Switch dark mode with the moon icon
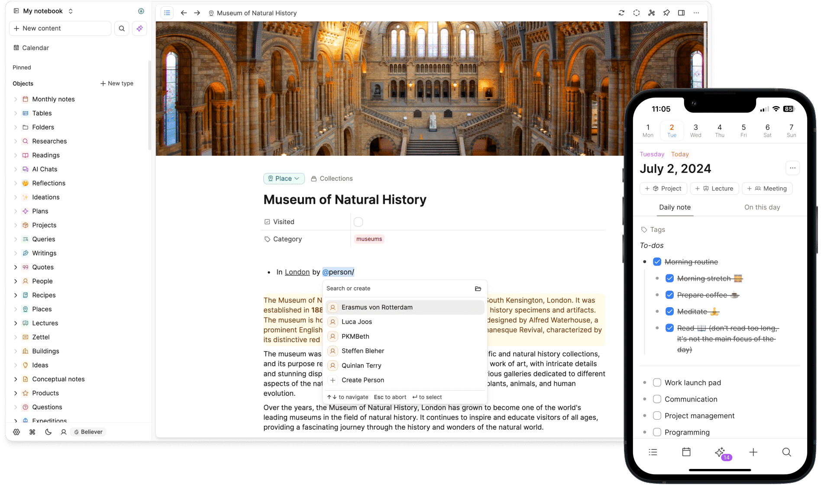837x504 pixels. [x=48, y=432]
